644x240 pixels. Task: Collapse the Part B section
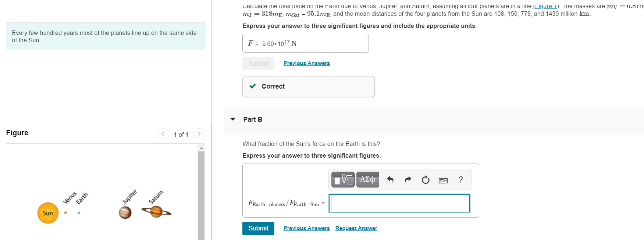pyautogui.click(x=233, y=119)
